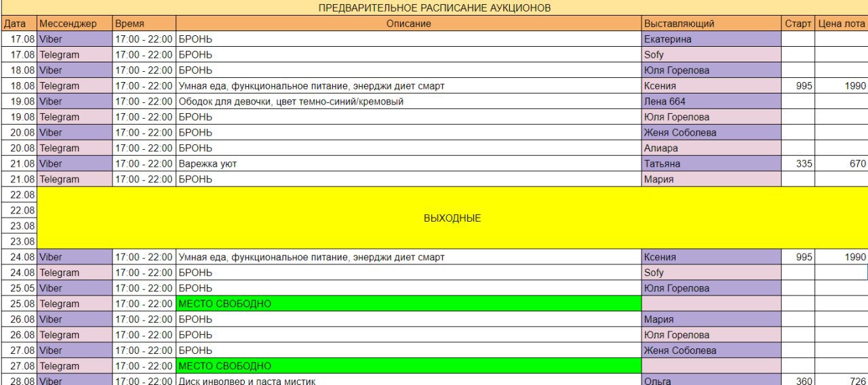This screenshot has height=385, width=868.
Task: Select Sofy cell in the 24.08 row
Action: (x=711, y=273)
